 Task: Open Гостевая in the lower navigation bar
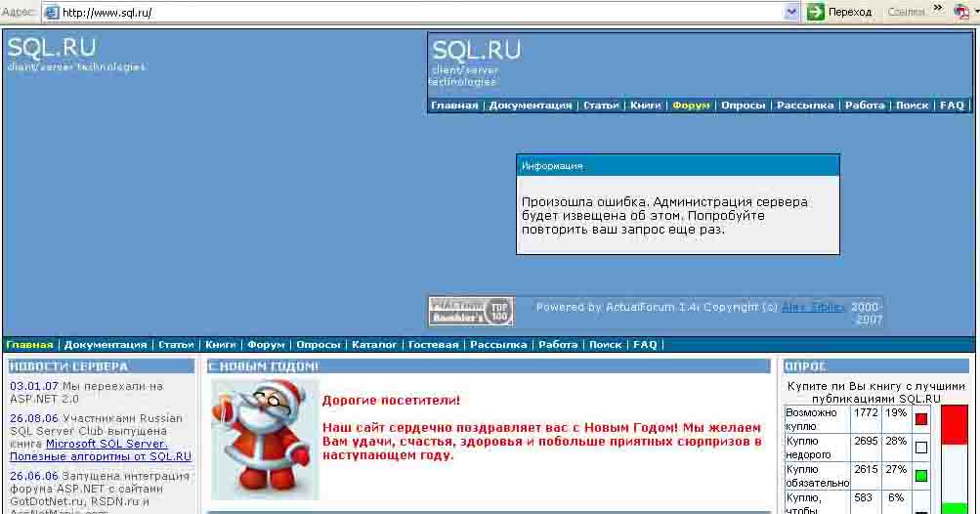tap(433, 345)
